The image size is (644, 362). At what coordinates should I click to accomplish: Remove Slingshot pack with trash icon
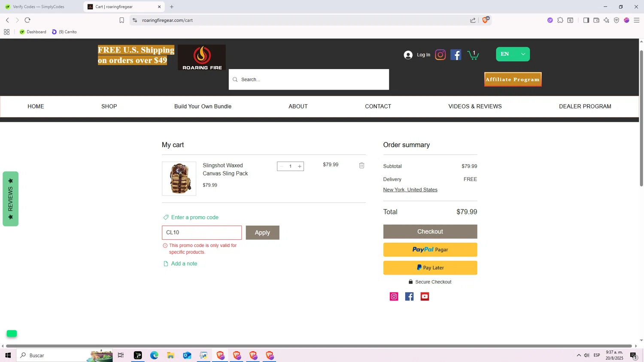361,166
